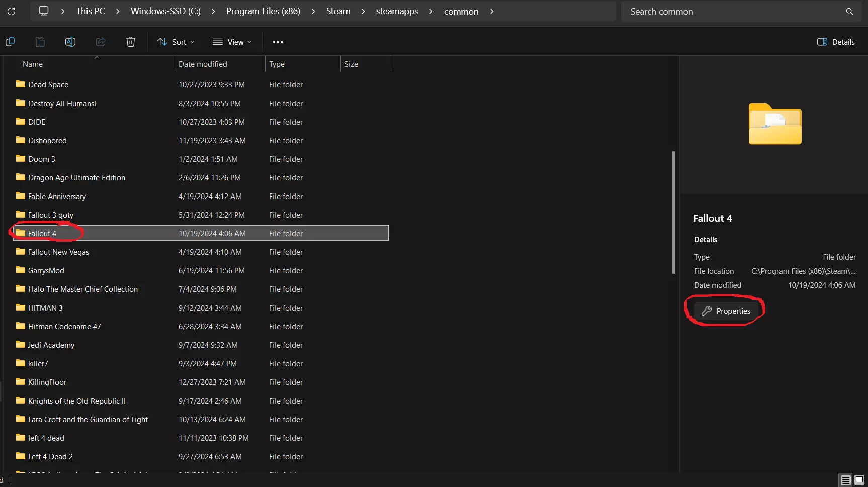The width and height of the screenshot is (868, 487).
Task: Click the Left 4 Dead 2 folder icon
Action: coord(21,456)
